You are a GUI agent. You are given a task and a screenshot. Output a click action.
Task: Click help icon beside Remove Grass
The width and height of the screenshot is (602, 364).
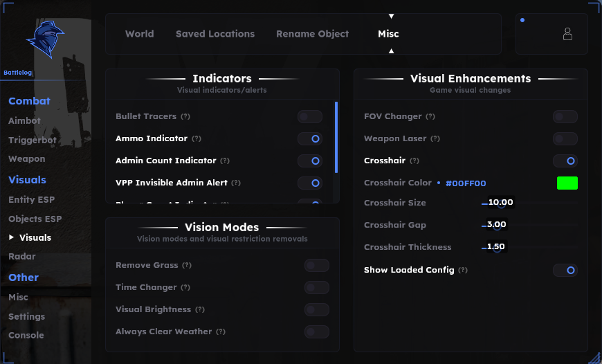(x=187, y=265)
